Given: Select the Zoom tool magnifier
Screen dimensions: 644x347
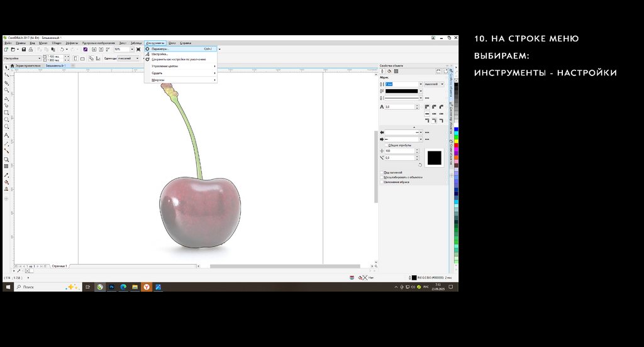Looking at the screenshot, I should [6, 90].
